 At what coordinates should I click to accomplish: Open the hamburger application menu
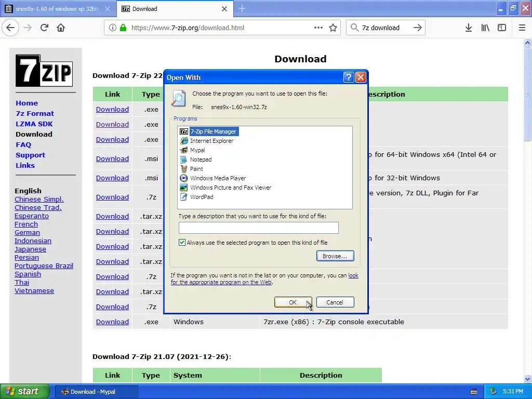(x=522, y=28)
